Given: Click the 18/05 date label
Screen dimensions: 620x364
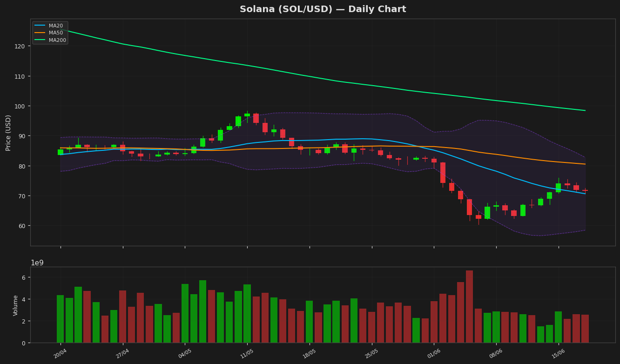Looking at the screenshot, I should (x=309, y=354).
